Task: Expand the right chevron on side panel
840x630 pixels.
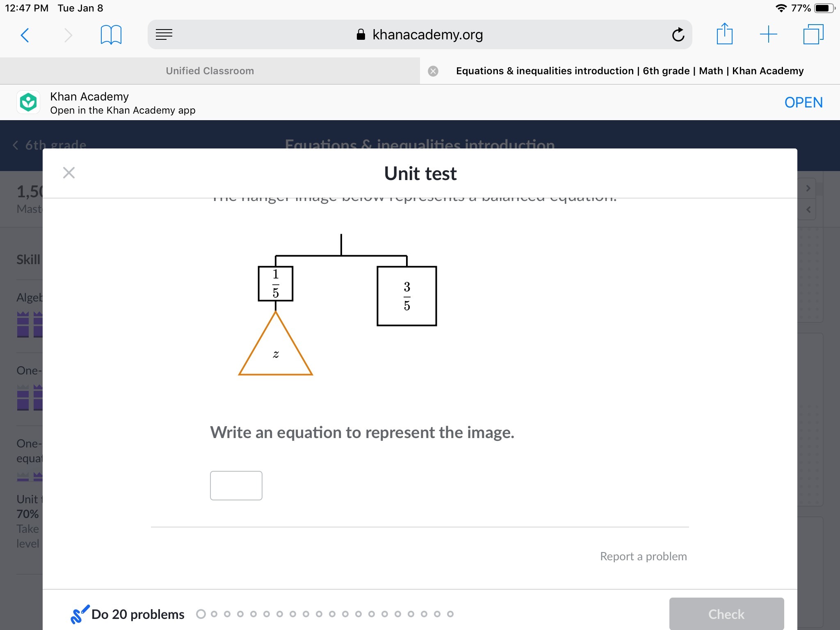Action: 808,188
